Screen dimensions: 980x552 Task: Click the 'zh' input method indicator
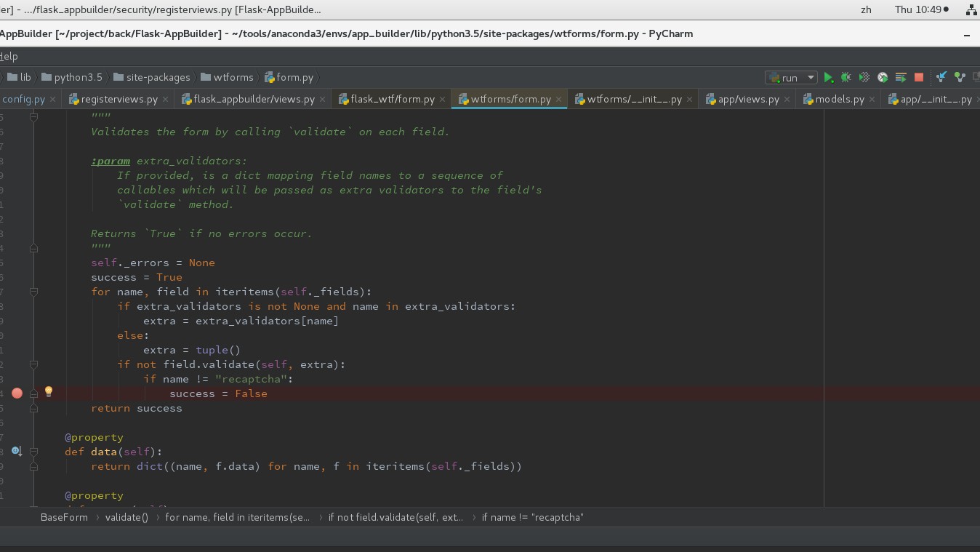866,9
